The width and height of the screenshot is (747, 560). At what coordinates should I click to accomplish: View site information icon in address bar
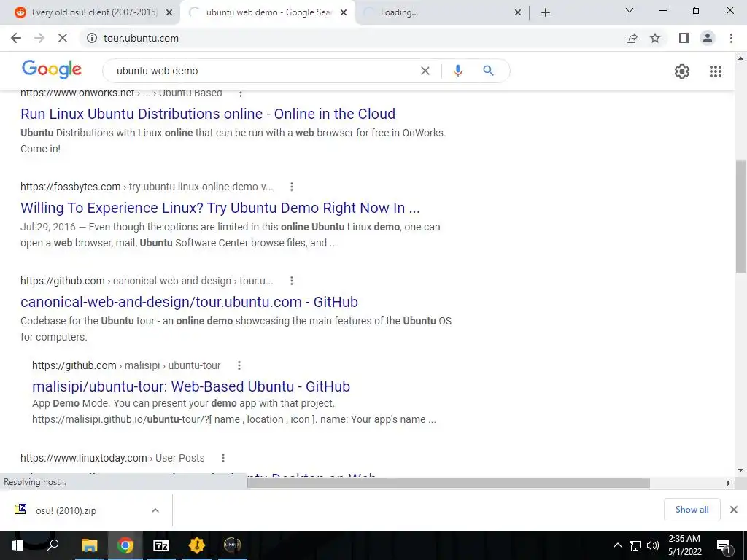pos(92,38)
